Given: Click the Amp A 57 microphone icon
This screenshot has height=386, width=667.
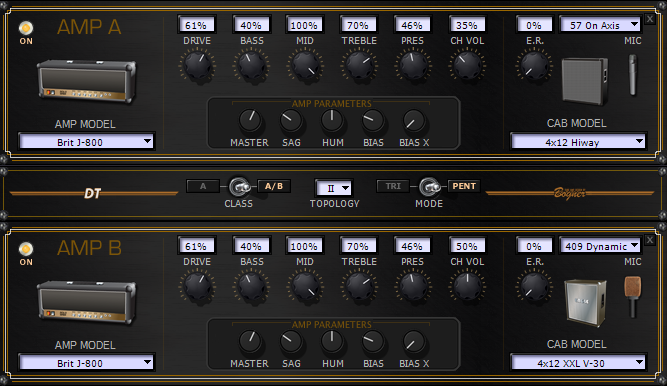Looking at the screenshot, I should coord(633,74).
